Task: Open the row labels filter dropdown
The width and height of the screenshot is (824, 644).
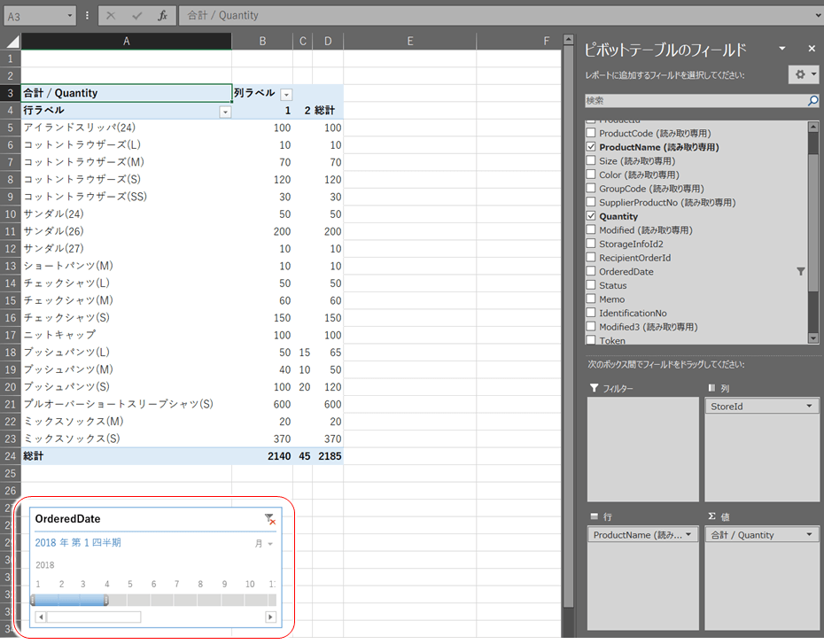Action: [225, 112]
